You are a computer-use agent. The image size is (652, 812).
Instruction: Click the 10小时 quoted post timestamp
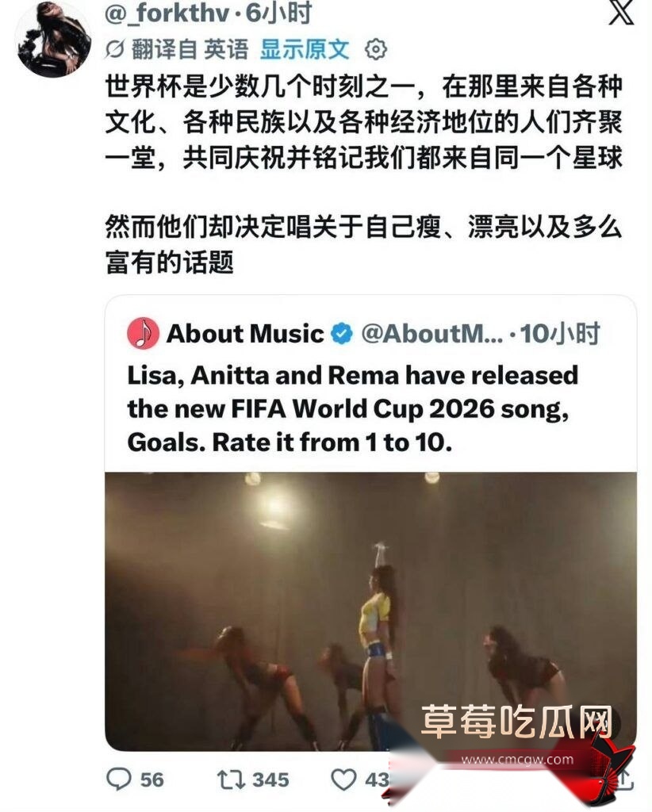[x=560, y=333]
